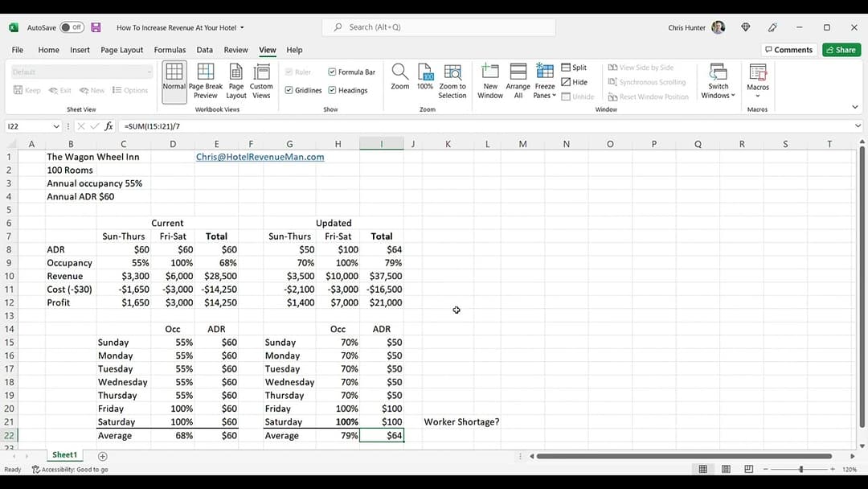Select Normal view in status bar

[x=703, y=469]
